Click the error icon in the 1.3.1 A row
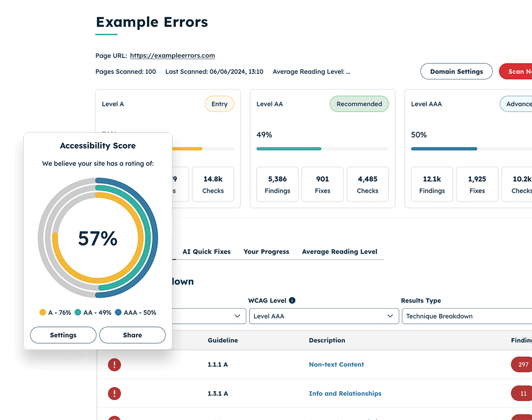The image size is (532, 420). tap(114, 393)
